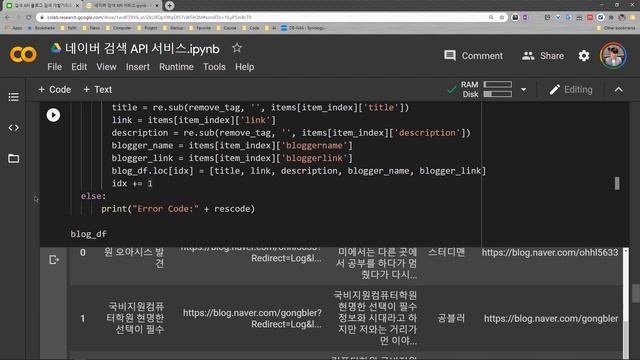This screenshot has height=360, width=640.
Task: Click the blog_df line in code
Action: pos(88,234)
